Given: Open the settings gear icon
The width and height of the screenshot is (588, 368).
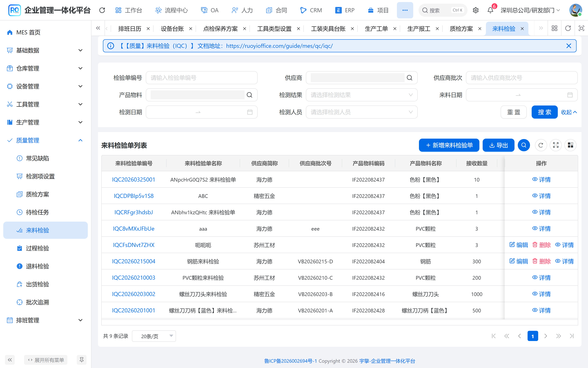Looking at the screenshot, I should (476, 10).
